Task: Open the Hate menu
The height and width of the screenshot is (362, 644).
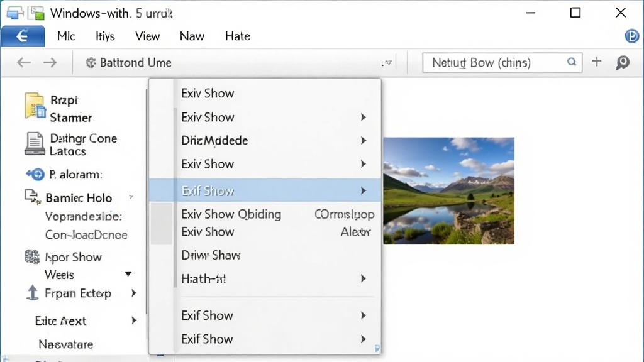Action: 237,36
